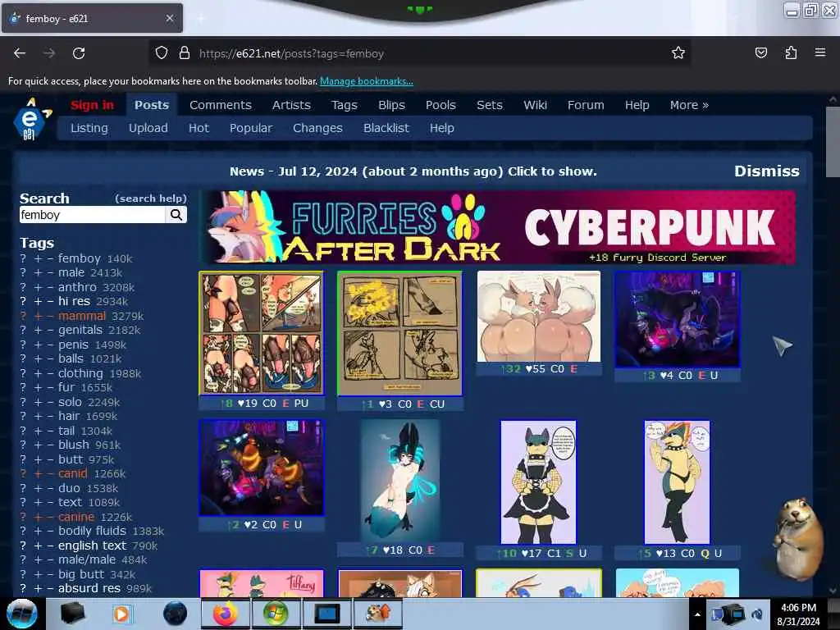Go back with the browser back arrow
Screen dimensions: 840x630
[x=20, y=53]
